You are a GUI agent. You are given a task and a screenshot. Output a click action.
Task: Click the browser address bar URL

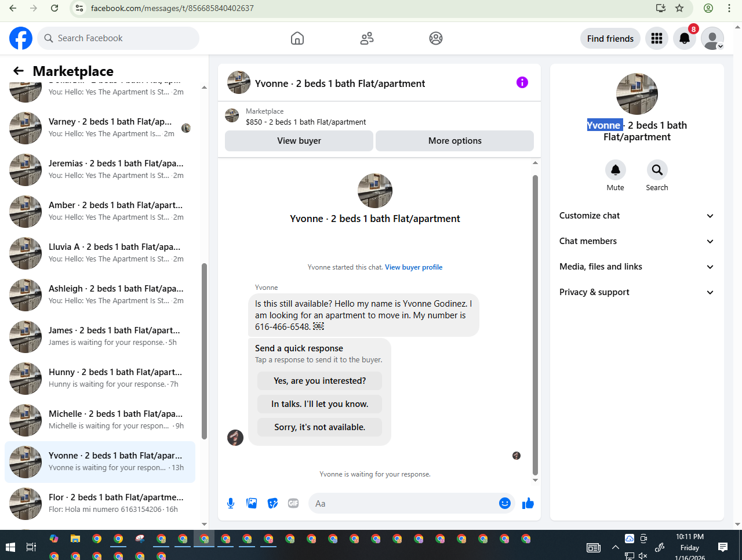tap(172, 8)
